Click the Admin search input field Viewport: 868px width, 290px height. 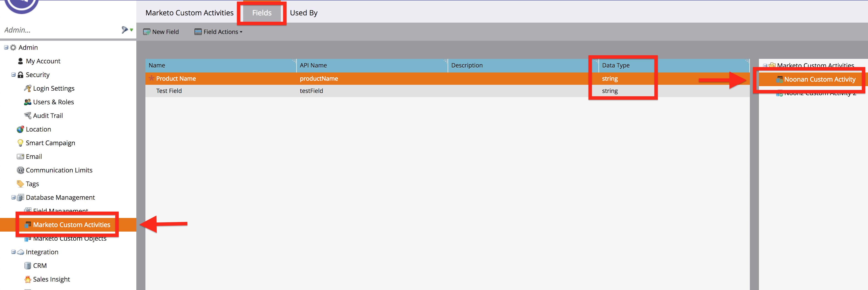[x=51, y=30]
